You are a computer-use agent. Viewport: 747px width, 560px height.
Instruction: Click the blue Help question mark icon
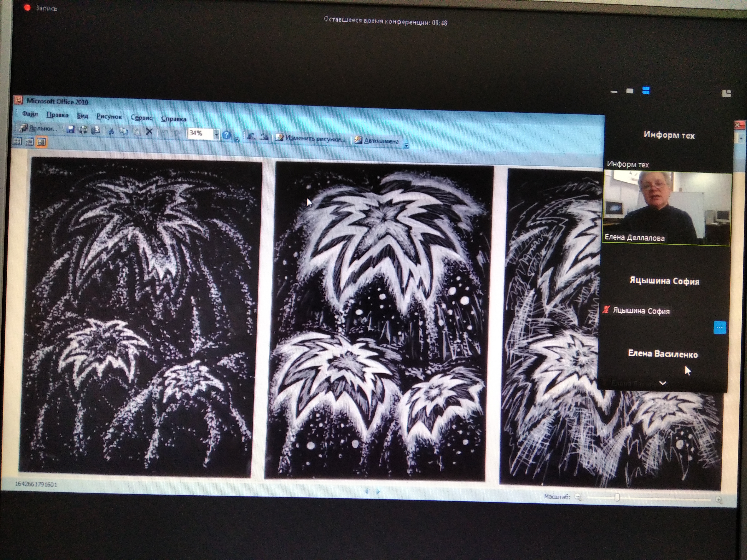[227, 135]
